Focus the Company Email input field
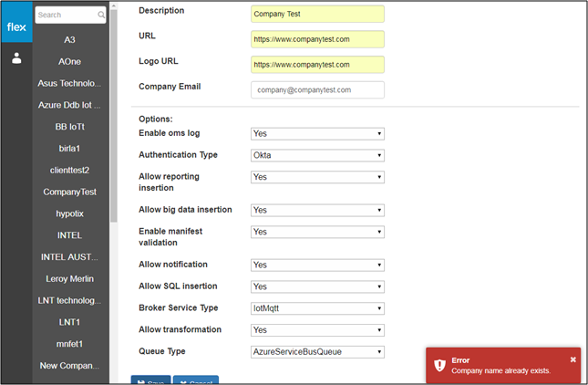Screen dimensions: 588x385 coord(317,90)
